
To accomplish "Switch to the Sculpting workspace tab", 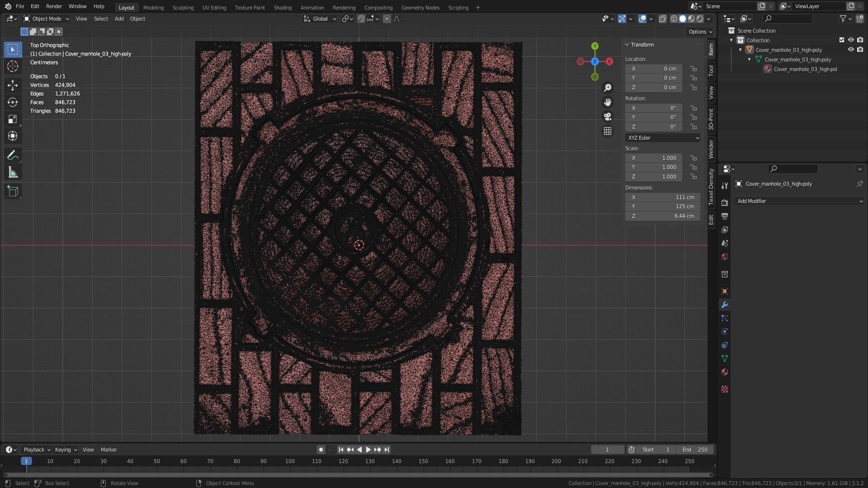I will 183,8.
